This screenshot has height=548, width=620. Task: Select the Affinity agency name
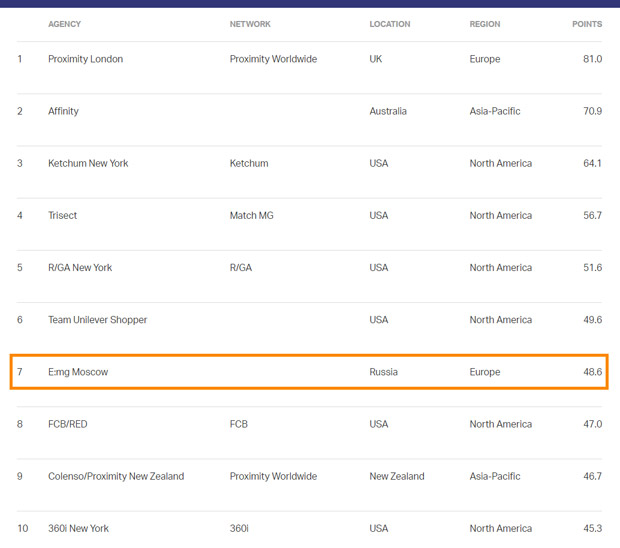(63, 111)
